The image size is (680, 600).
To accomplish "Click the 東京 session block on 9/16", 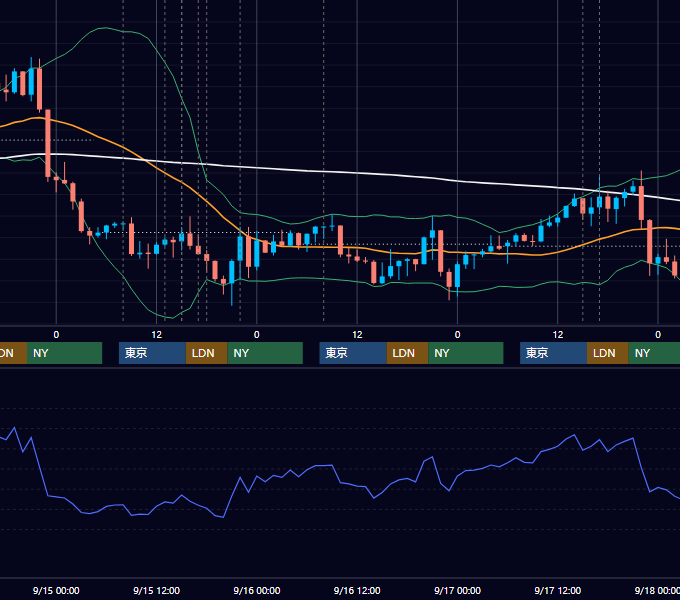I will 353,353.
